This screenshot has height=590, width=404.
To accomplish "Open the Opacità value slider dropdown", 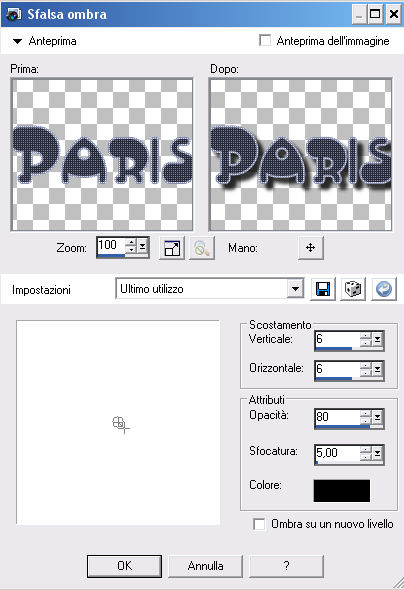I will (x=377, y=417).
